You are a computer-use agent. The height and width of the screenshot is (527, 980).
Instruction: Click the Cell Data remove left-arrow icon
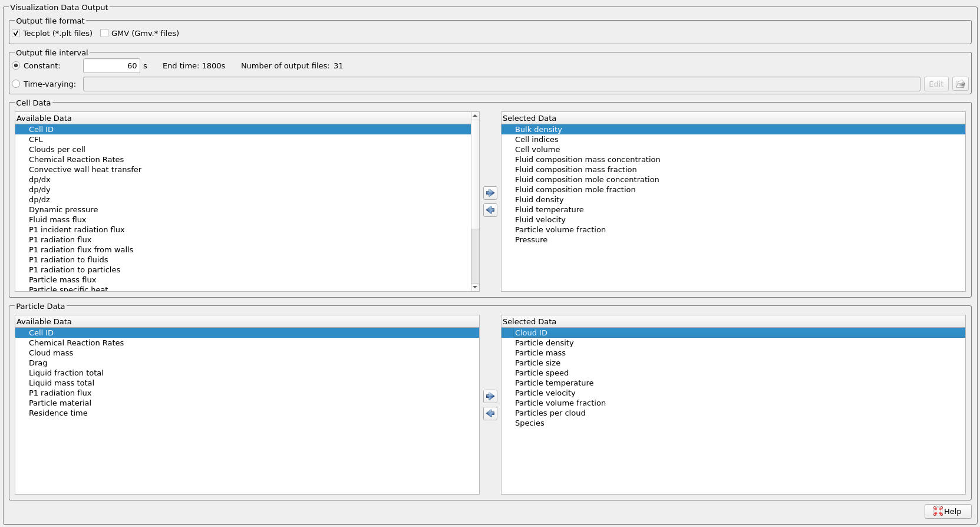pos(490,210)
